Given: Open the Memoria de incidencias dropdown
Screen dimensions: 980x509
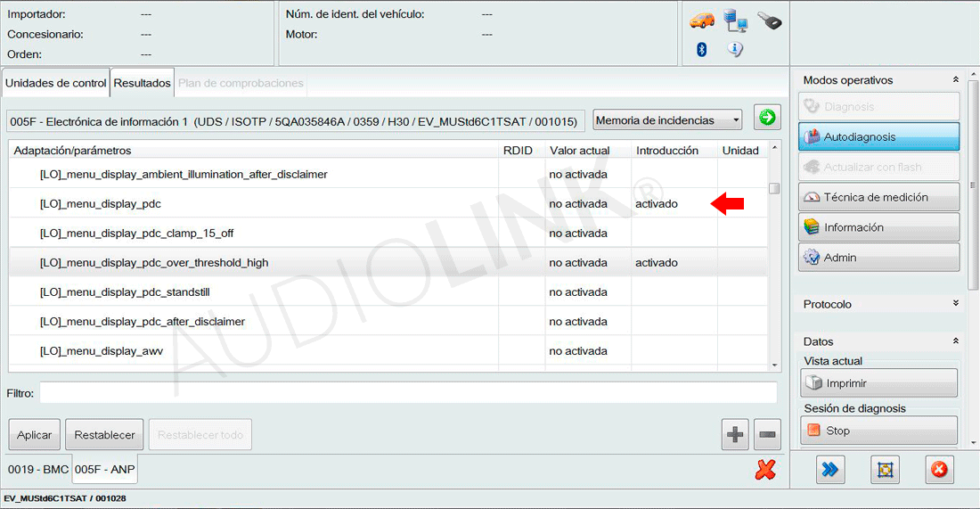Looking at the screenshot, I should [x=667, y=120].
